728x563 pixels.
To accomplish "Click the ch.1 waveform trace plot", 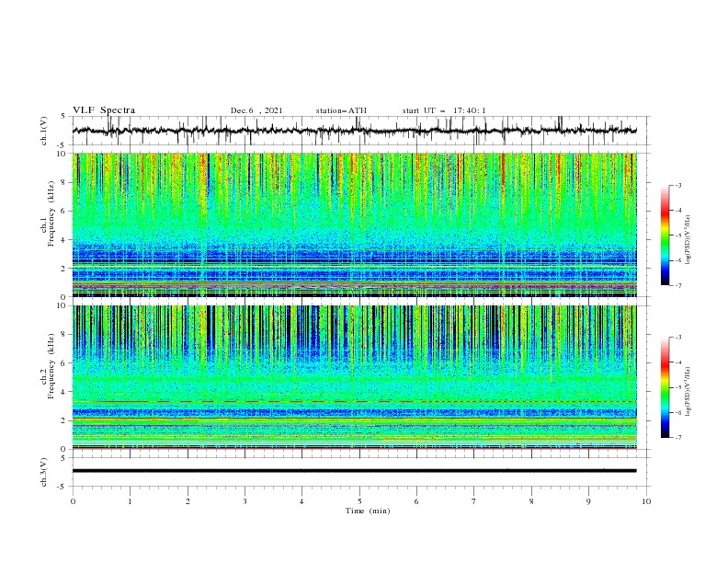I will click(x=354, y=131).
